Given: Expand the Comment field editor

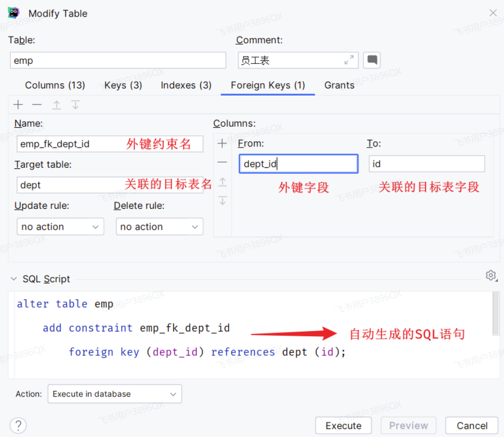Looking at the screenshot, I should [x=349, y=60].
